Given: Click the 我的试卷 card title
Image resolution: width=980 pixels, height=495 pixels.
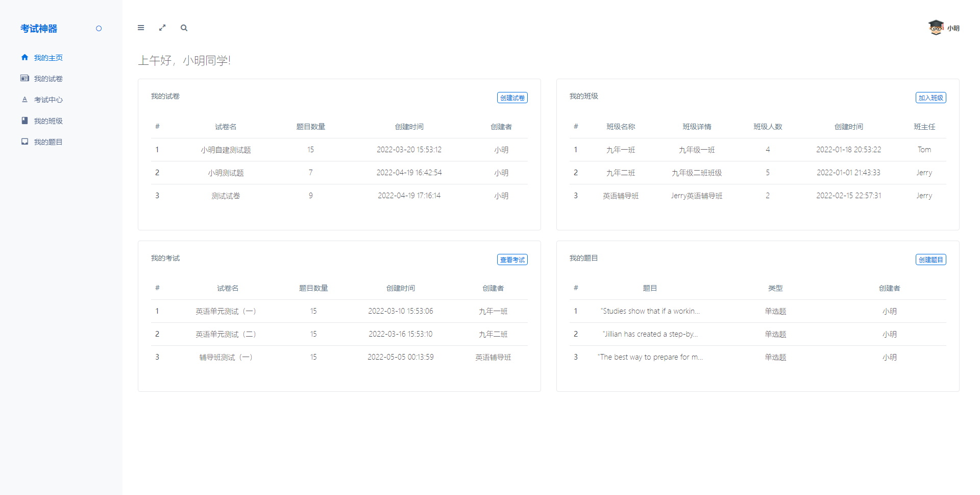Looking at the screenshot, I should click(x=165, y=96).
